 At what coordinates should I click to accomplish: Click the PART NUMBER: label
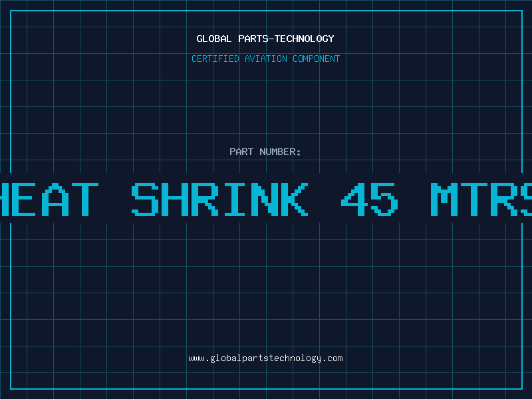265,152
